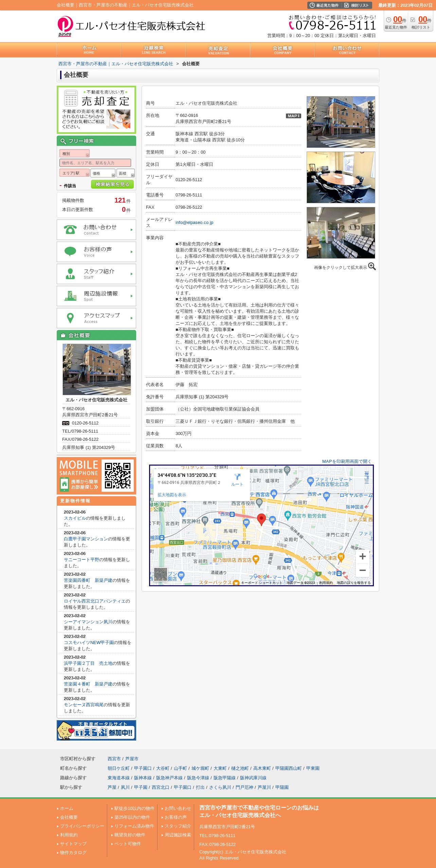Enlarge the office interior listings photo

341,233
